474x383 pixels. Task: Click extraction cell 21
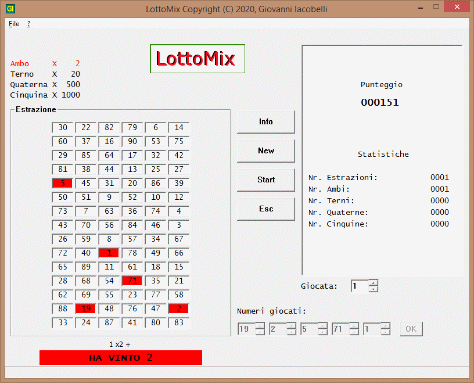tap(179, 281)
